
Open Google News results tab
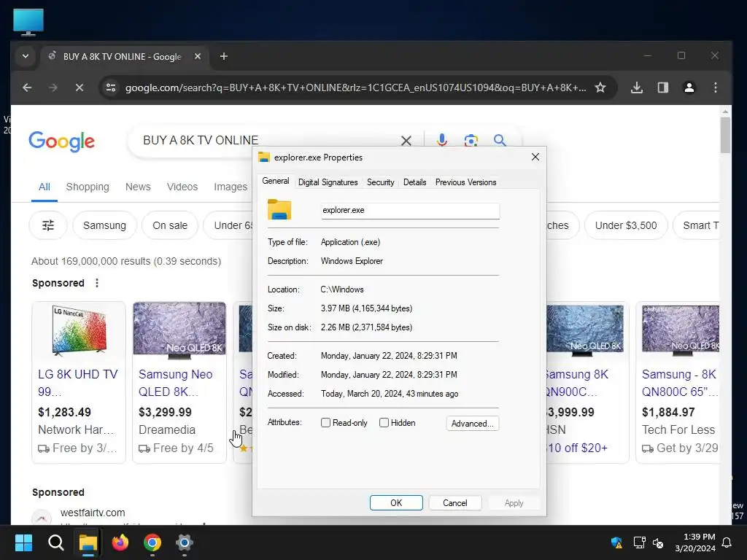click(x=138, y=187)
